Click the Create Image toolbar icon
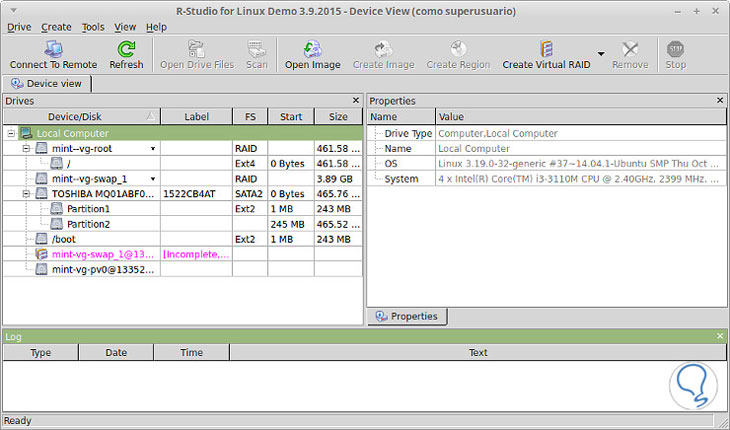This screenshot has height=430, width=730. 383,48
